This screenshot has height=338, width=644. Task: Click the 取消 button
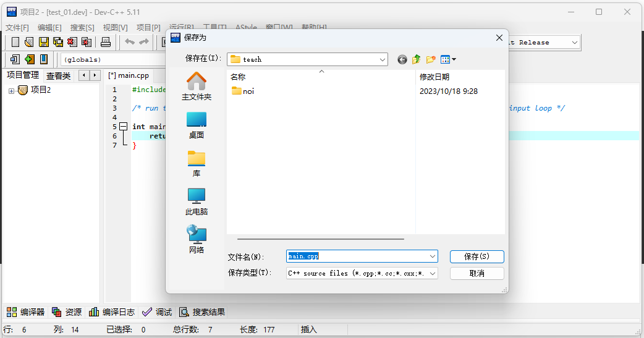pos(477,273)
